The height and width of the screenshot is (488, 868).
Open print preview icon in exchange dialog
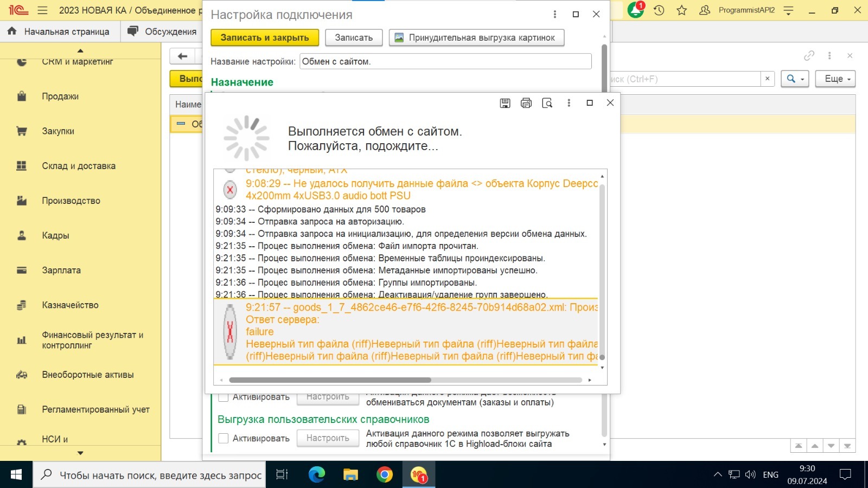coord(547,103)
